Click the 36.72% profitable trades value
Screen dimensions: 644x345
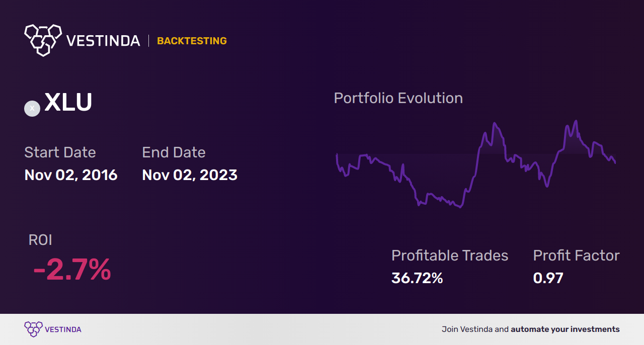(x=417, y=278)
